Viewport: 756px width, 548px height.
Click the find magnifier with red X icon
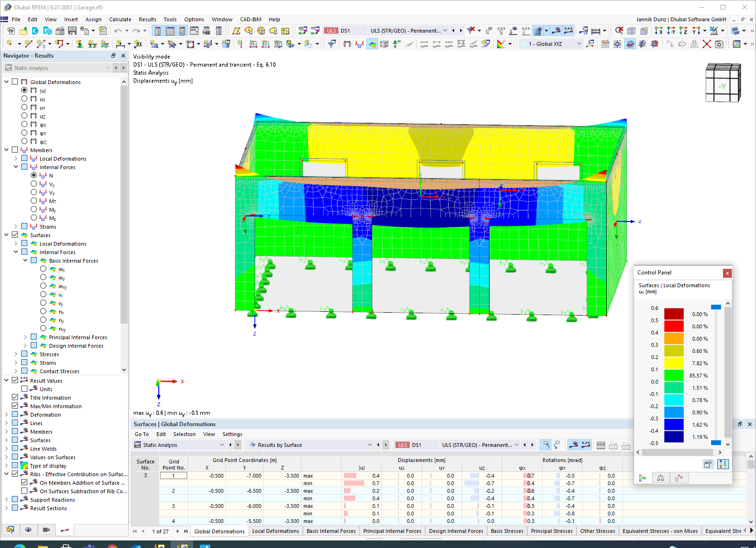coord(619,31)
